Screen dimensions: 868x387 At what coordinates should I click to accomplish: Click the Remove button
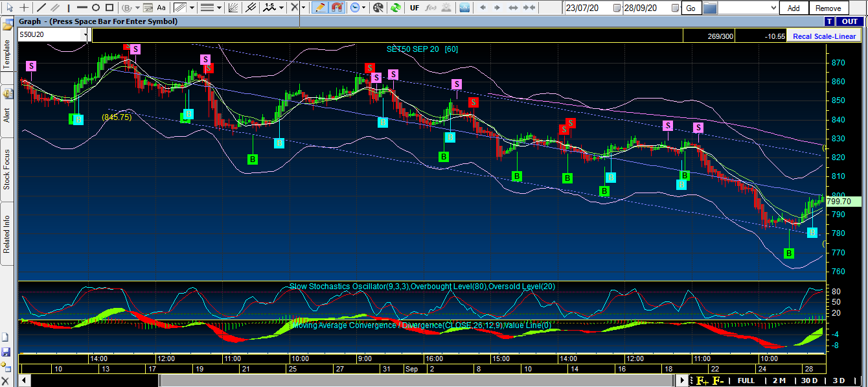pos(828,8)
